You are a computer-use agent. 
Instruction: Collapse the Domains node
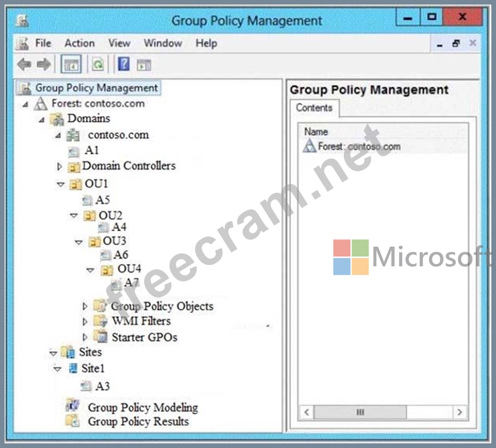pos(42,120)
